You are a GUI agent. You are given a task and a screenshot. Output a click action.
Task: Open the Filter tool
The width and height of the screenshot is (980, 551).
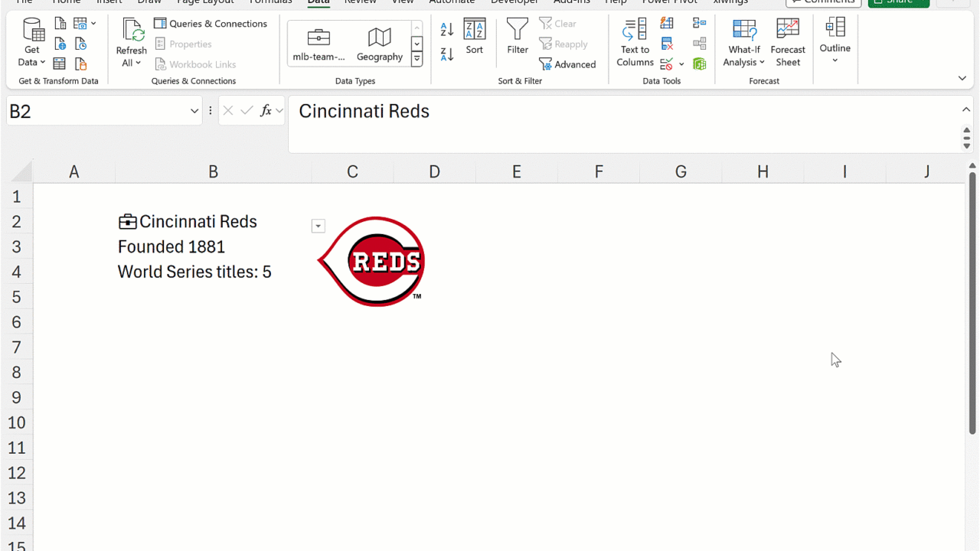tap(518, 37)
